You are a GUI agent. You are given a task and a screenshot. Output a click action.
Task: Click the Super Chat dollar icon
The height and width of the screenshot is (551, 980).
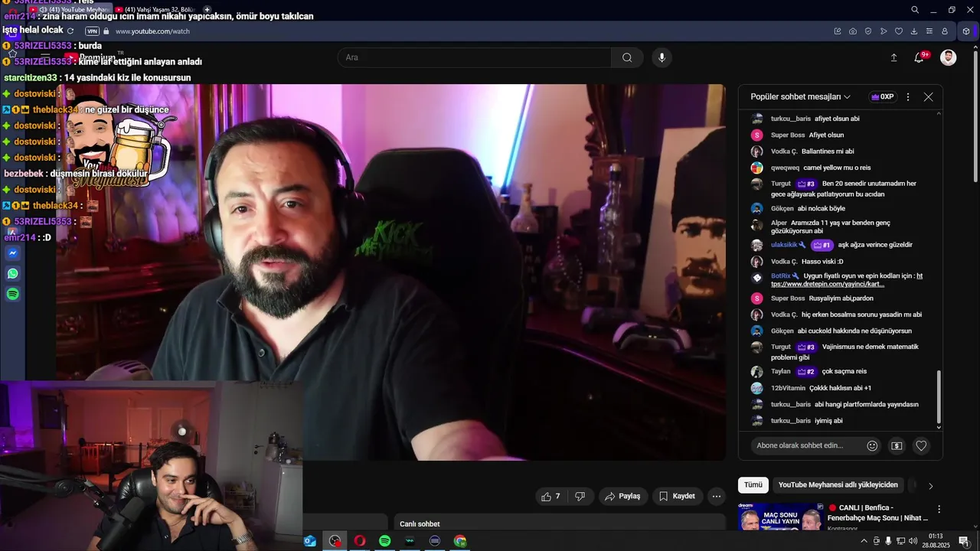(x=897, y=445)
